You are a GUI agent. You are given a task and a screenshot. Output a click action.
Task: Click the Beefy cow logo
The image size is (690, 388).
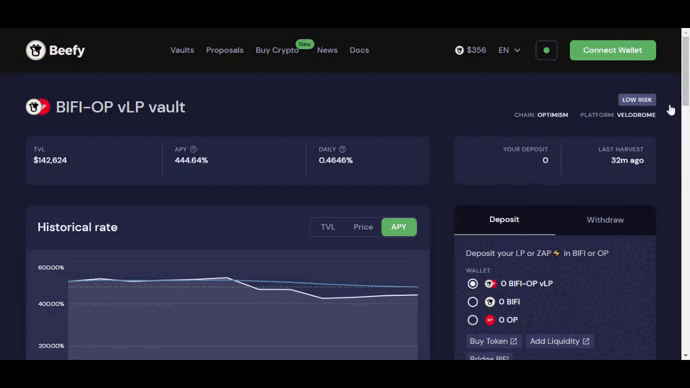(x=36, y=50)
